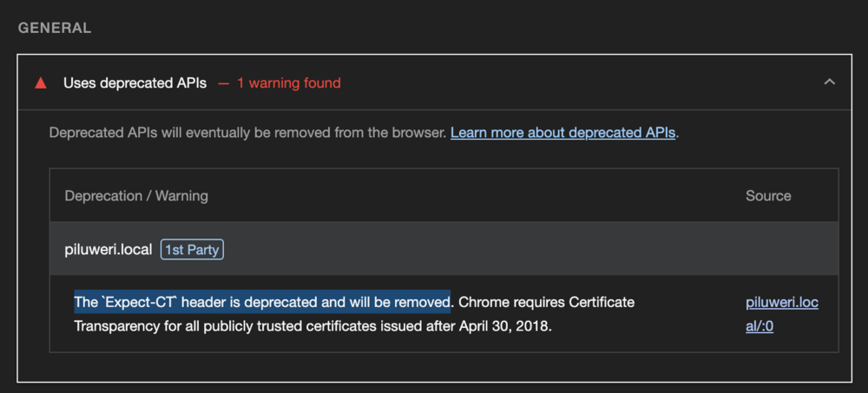The width and height of the screenshot is (868, 393).
Task: Open Learn more about deprecated APIs link
Action: 562,134
